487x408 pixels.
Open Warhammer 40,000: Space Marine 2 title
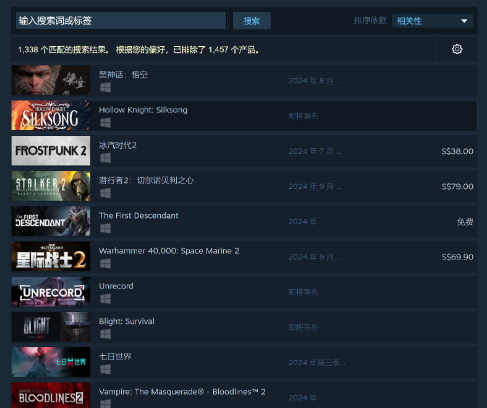click(169, 251)
